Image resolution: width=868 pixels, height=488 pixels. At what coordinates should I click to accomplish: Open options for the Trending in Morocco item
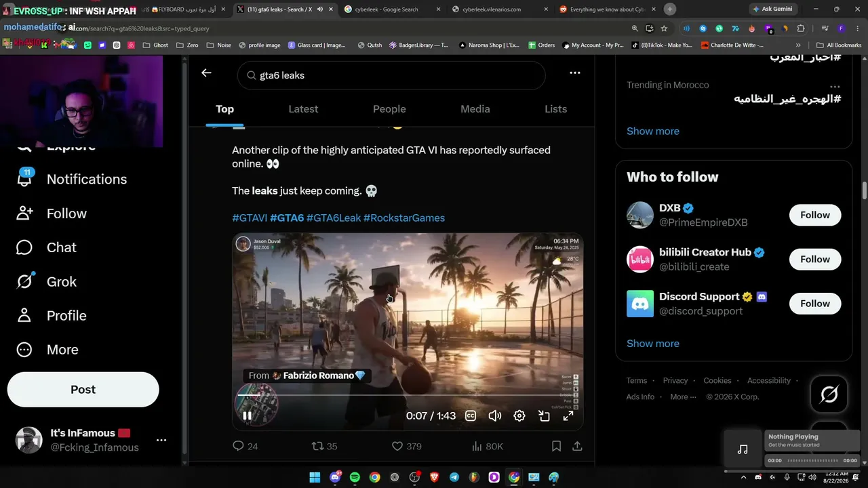pyautogui.click(x=835, y=86)
